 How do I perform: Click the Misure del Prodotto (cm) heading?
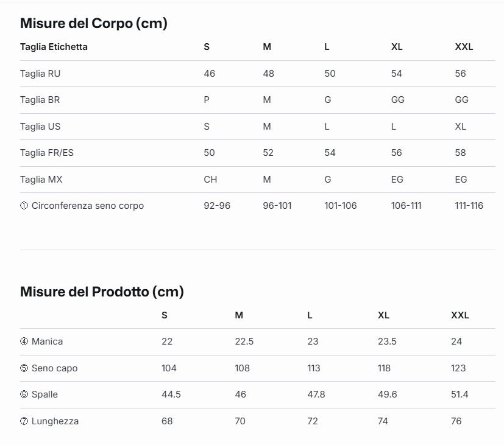102,292
